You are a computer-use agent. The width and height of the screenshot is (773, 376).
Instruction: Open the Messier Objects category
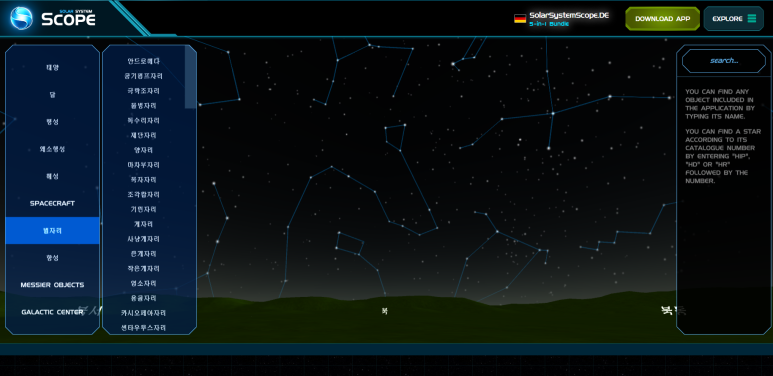pos(52,284)
